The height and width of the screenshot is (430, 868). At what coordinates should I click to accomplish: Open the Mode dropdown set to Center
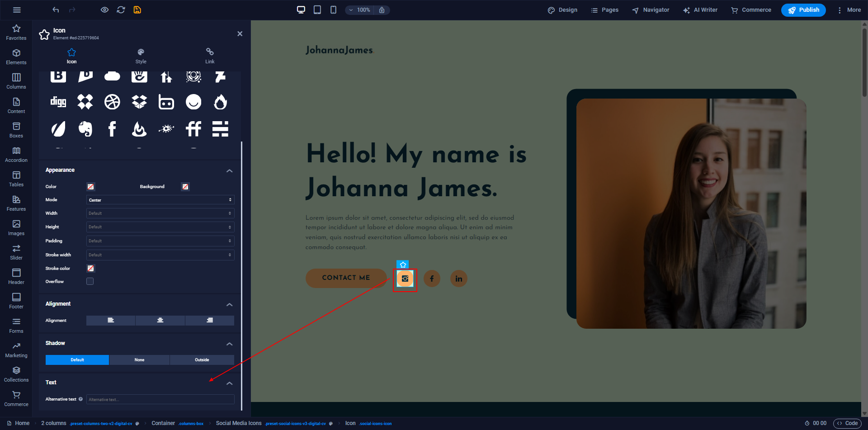pyautogui.click(x=160, y=200)
